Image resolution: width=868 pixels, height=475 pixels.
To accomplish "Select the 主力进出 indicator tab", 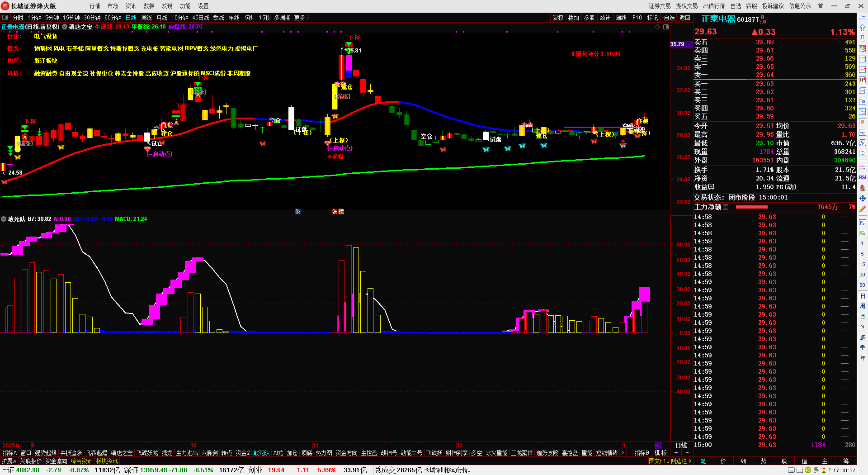I will pyautogui.click(x=187, y=453).
